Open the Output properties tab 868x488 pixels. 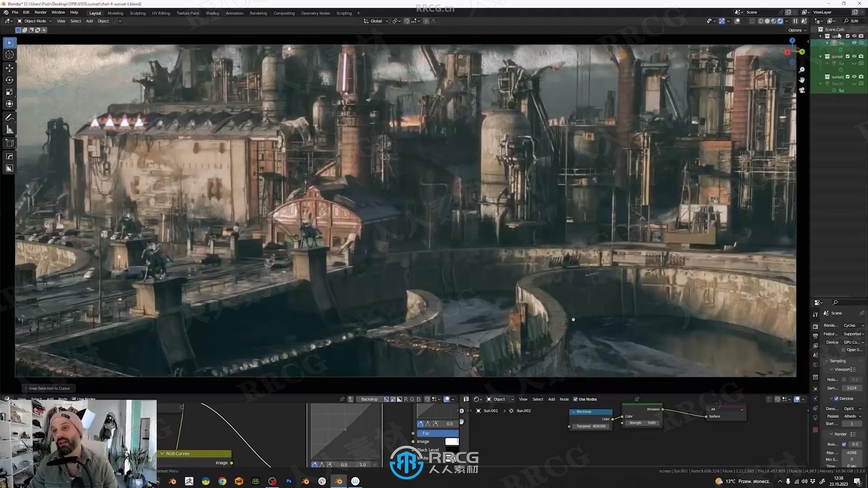[x=815, y=336]
